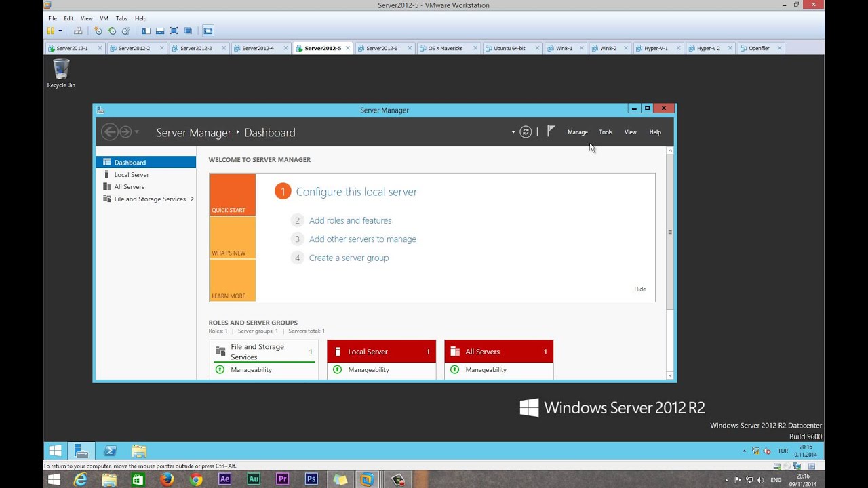The image size is (868, 488).
Task: Open All Servers red tile header
Action: click(x=499, y=352)
